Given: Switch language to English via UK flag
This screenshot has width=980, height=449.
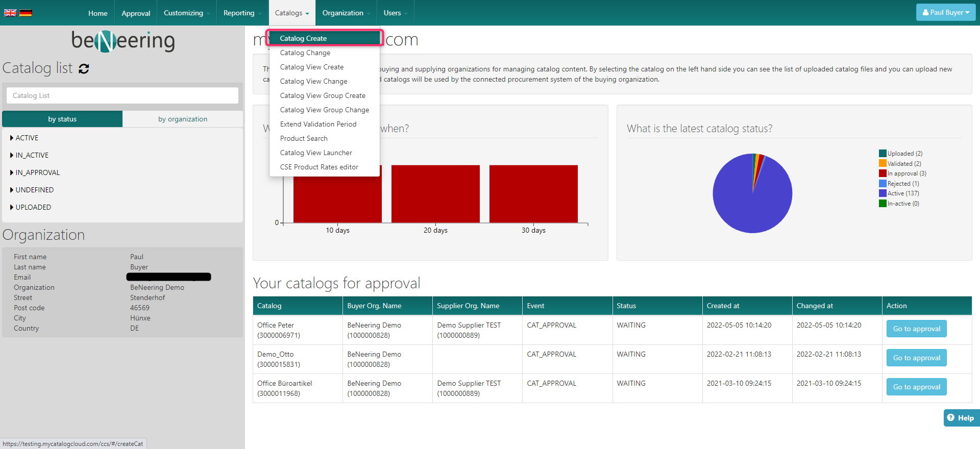Looking at the screenshot, I should pyautogui.click(x=10, y=13).
